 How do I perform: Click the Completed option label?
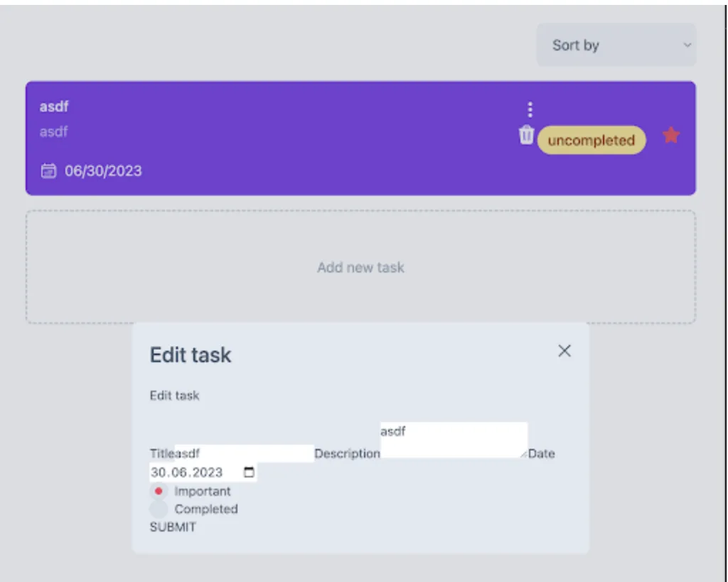click(206, 509)
